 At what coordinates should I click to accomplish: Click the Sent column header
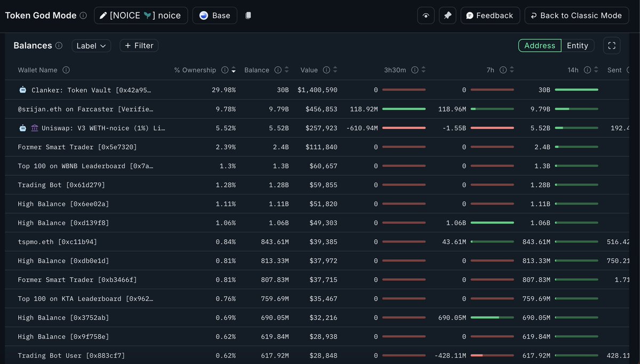click(614, 70)
